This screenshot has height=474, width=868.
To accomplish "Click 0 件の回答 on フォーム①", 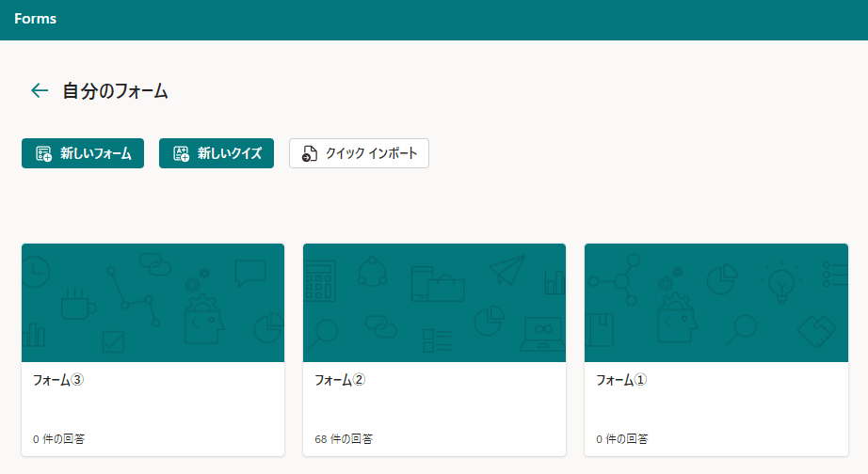I will 622,439.
